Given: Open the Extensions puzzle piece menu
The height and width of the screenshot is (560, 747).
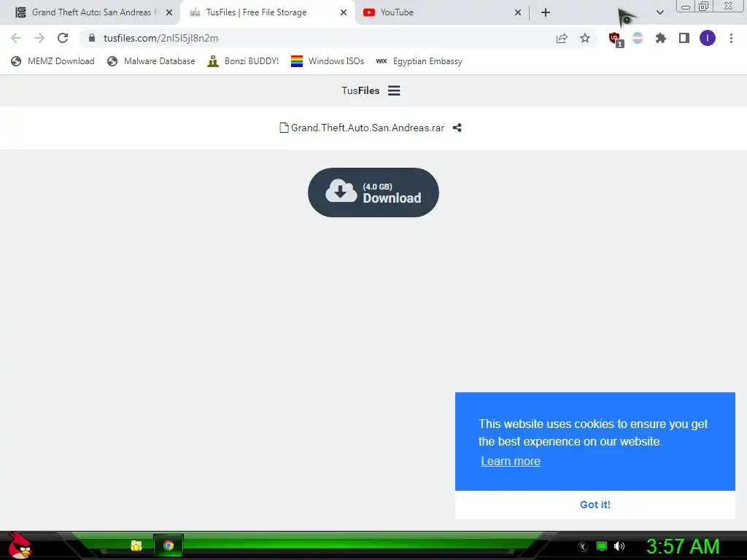Looking at the screenshot, I should pyautogui.click(x=661, y=38).
